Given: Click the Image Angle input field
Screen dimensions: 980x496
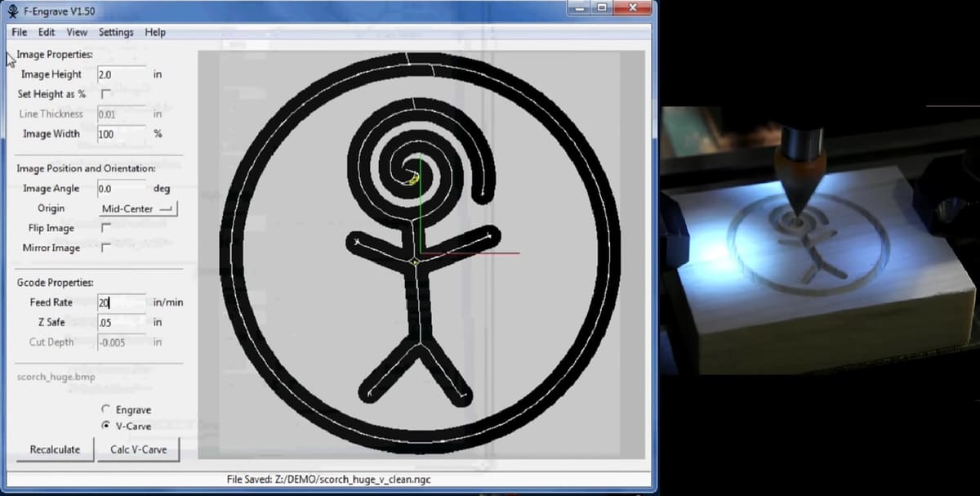Looking at the screenshot, I should point(121,189).
